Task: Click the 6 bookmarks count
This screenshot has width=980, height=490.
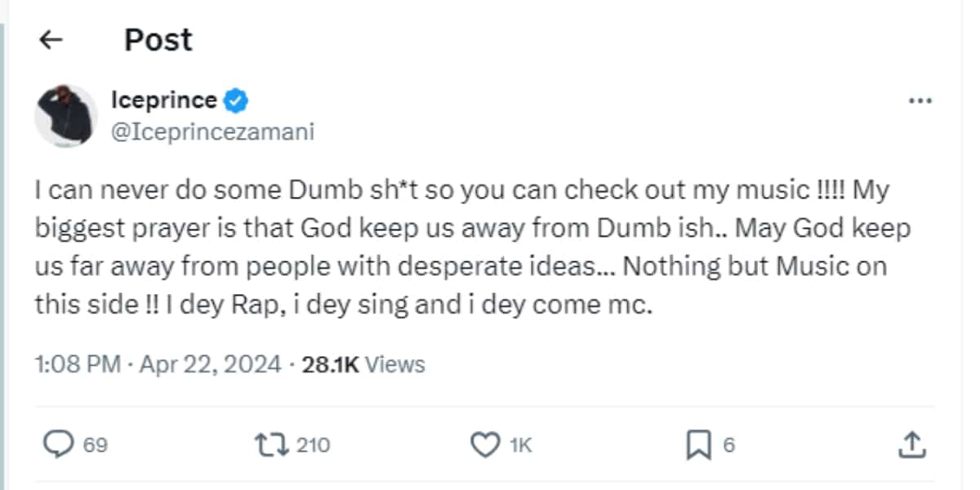Action: point(729,445)
